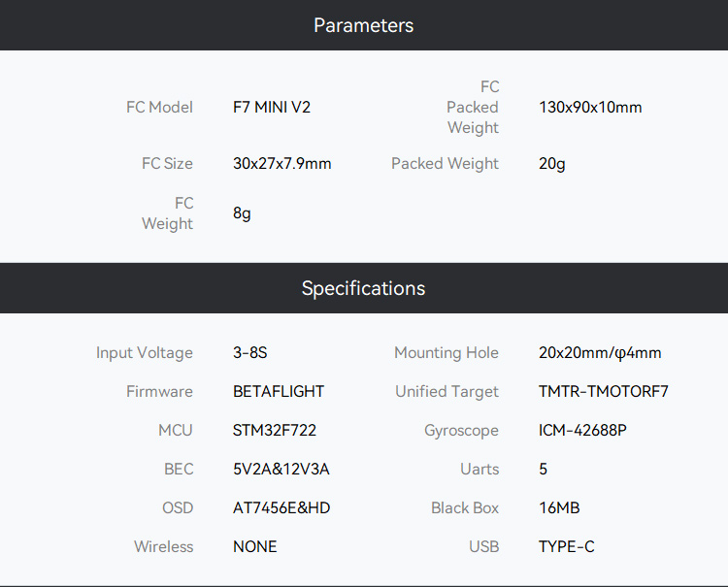
Task: Click the TMTR-TMOTORF7 unified target text
Action: click(604, 391)
